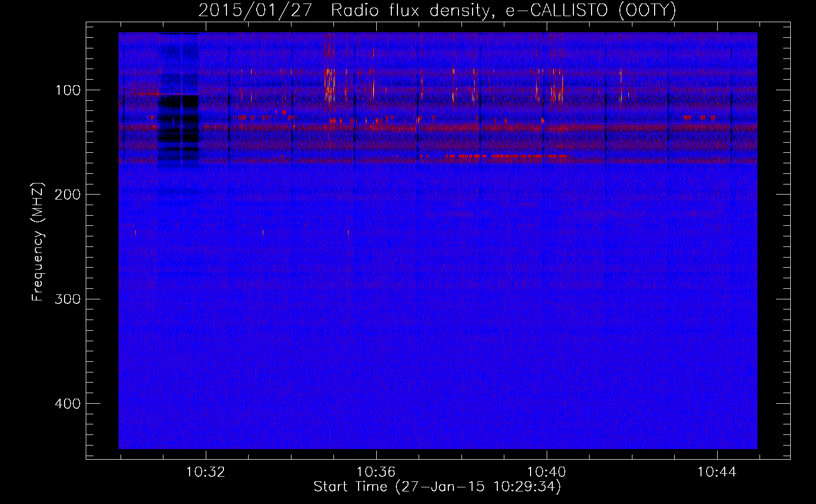The image size is (816, 504).
Task: Click the 'e-CALLISTO (OOTY)' text in title
Action: (591, 11)
